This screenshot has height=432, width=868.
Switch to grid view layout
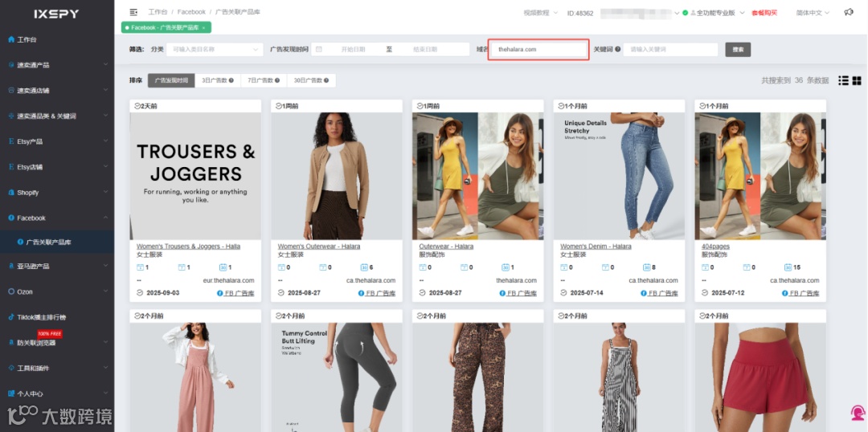coord(857,81)
